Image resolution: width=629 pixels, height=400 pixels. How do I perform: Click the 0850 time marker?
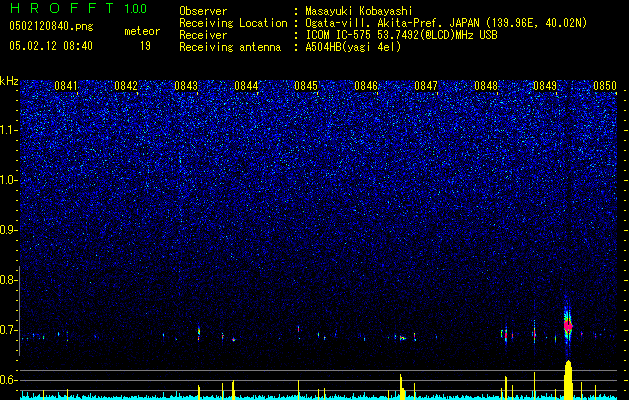[605, 86]
